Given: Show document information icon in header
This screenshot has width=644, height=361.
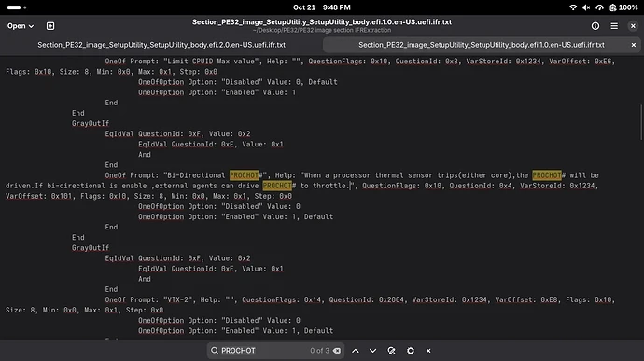Looking at the screenshot, I should [x=595, y=26].
